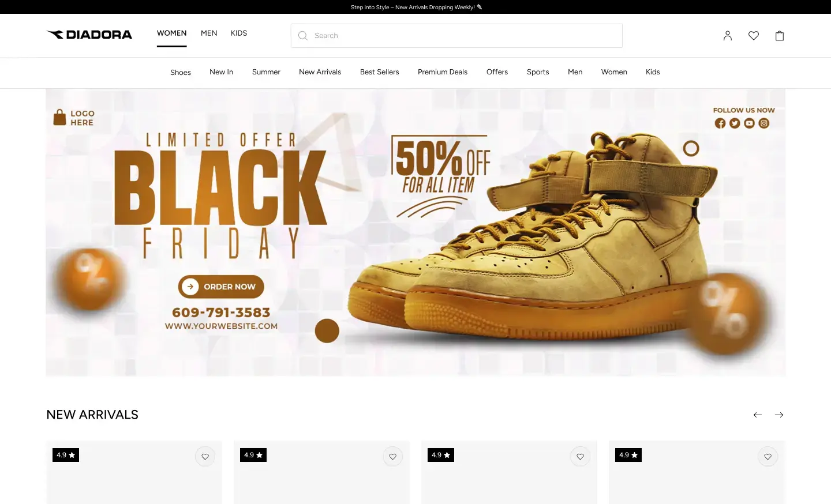
Task: Select the WOMEN tab
Action: point(172,33)
